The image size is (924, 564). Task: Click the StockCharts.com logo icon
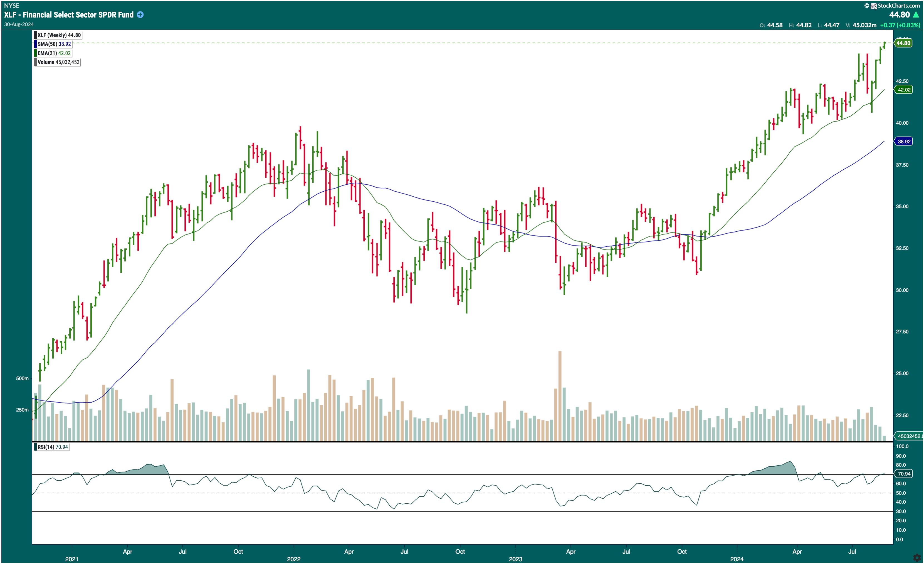coord(873,6)
